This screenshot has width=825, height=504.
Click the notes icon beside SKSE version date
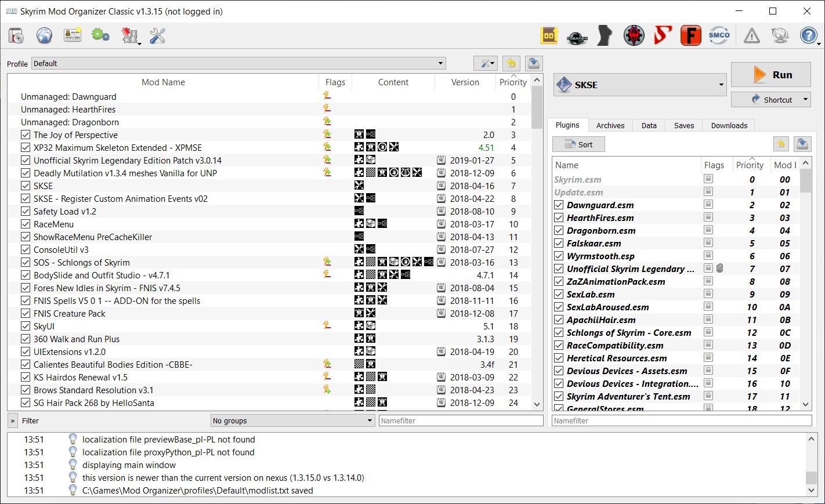point(441,186)
